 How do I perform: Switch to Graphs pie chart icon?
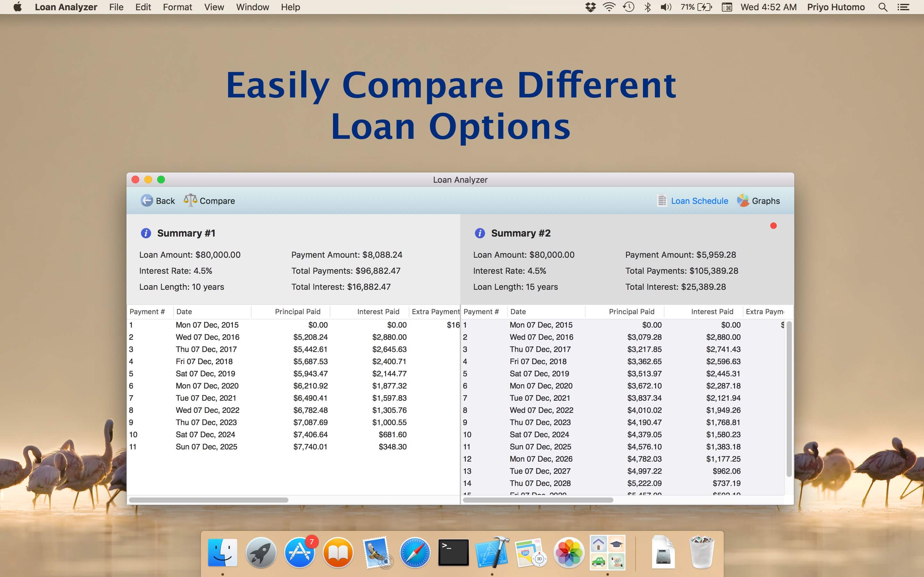tap(743, 200)
